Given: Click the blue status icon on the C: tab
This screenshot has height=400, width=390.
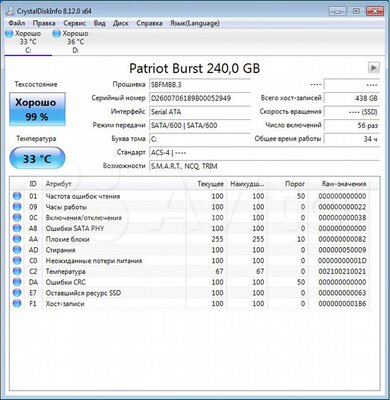Looking at the screenshot, I should [x=9, y=33].
